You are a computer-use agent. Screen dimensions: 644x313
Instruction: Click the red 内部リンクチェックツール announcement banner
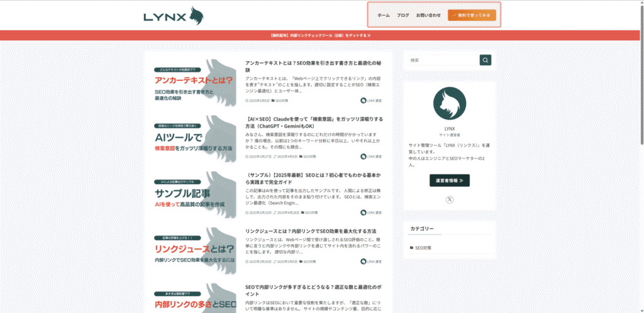pos(322,35)
